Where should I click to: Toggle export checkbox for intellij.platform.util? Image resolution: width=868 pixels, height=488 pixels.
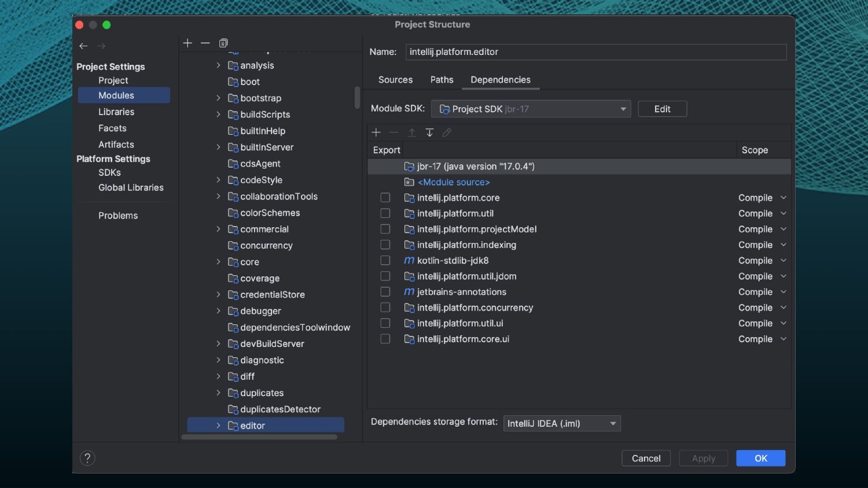[x=385, y=213]
